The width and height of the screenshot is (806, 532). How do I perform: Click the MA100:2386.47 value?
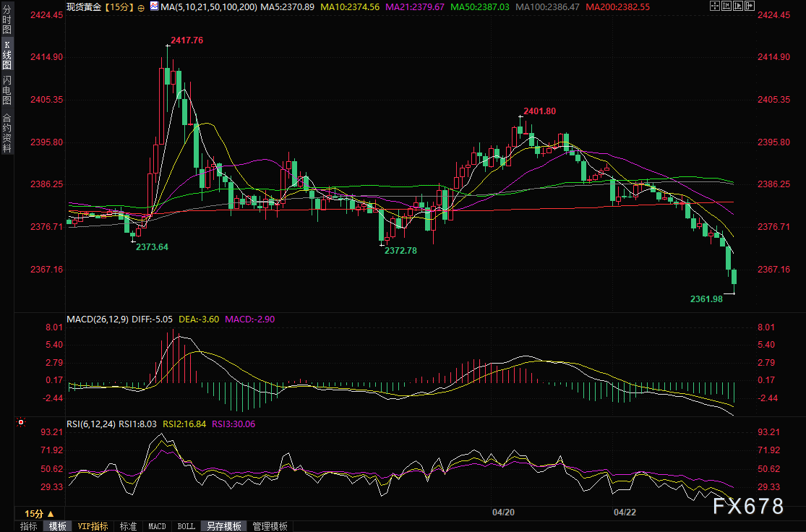pos(547,7)
